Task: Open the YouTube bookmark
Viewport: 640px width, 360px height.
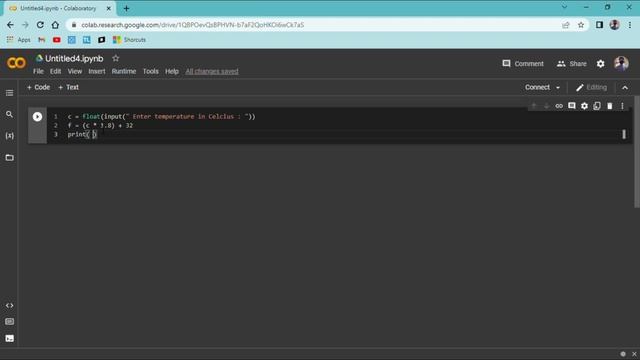Action: pos(57,40)
